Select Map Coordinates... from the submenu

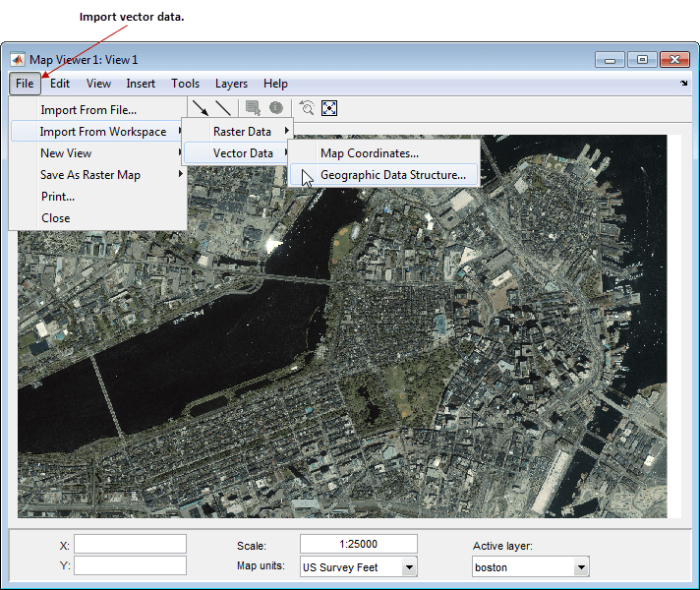pyautogui.click(x=370, y=153)
